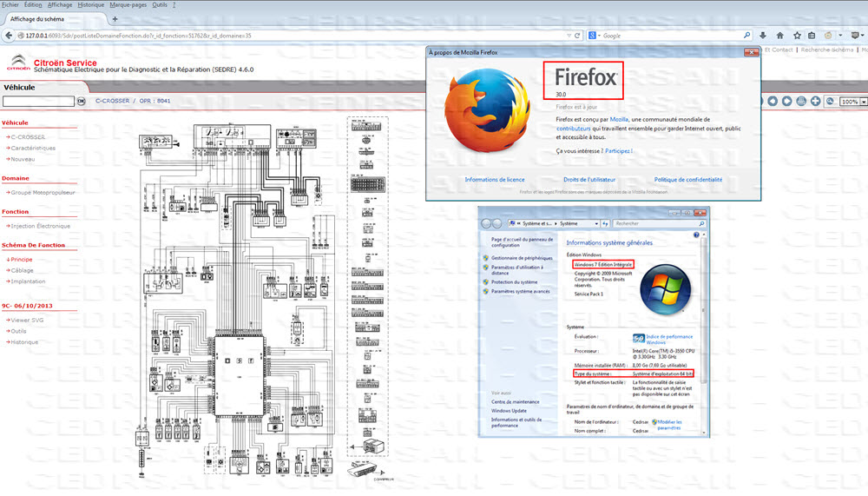Go to the Firefox home page icon
Image resolution: width=868 pixels, height=496 pixels.
[x=780, y=36]
